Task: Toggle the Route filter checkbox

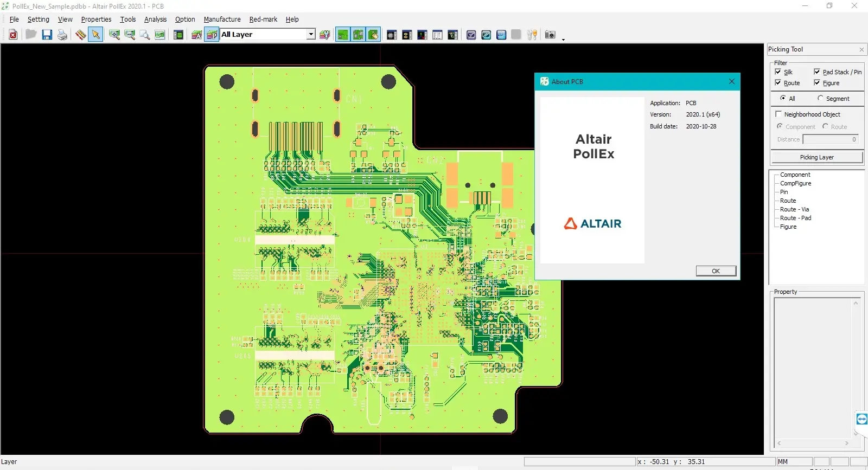Action: click(778, 82)
